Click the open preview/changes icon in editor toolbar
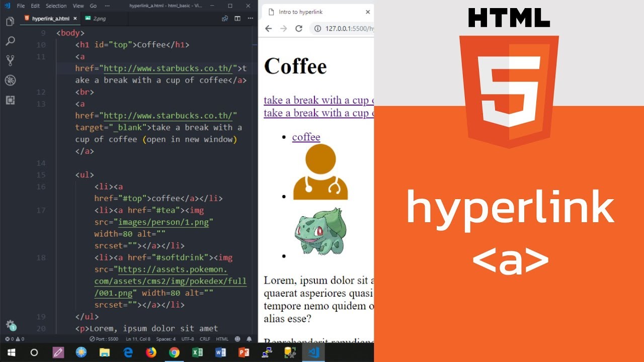Viewport: 644px width, 362px height. click(x=225, y=19)
